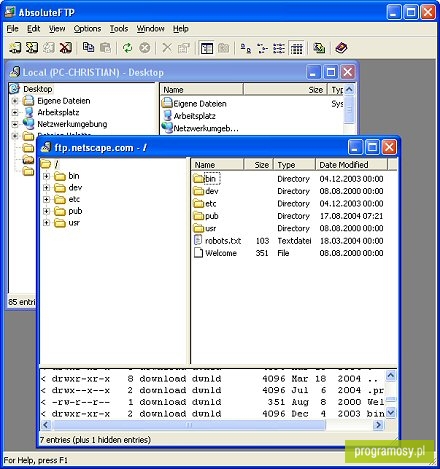Expand the etc folder in ftp tree
The width and height of the screenshot is (440, 469).
coord(46,199)
